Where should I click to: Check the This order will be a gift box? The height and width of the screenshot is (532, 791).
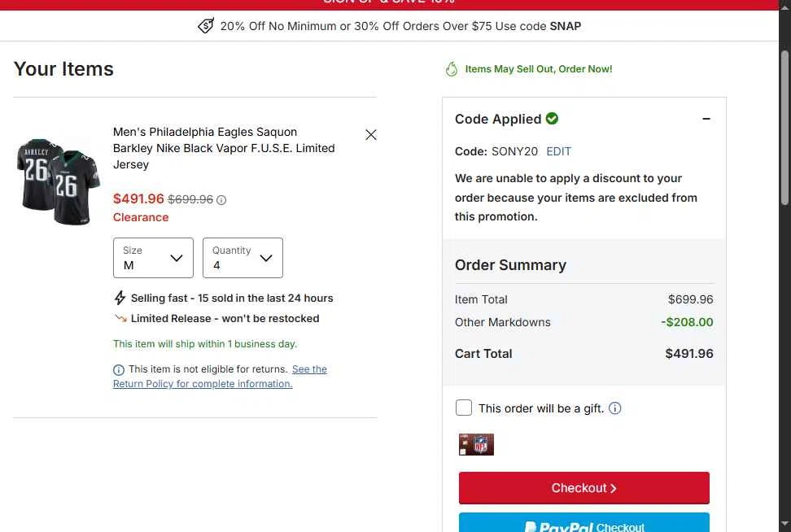pyautogui.click(x=464, y=408)
